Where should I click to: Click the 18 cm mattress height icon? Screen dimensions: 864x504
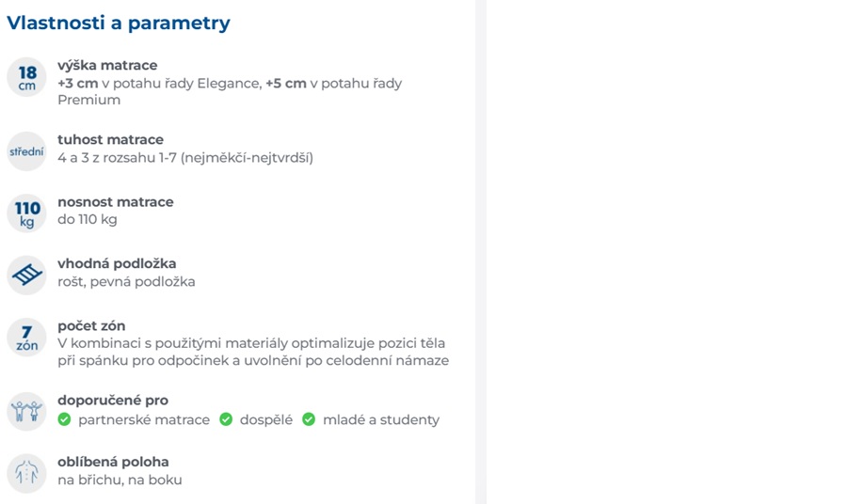26,78
